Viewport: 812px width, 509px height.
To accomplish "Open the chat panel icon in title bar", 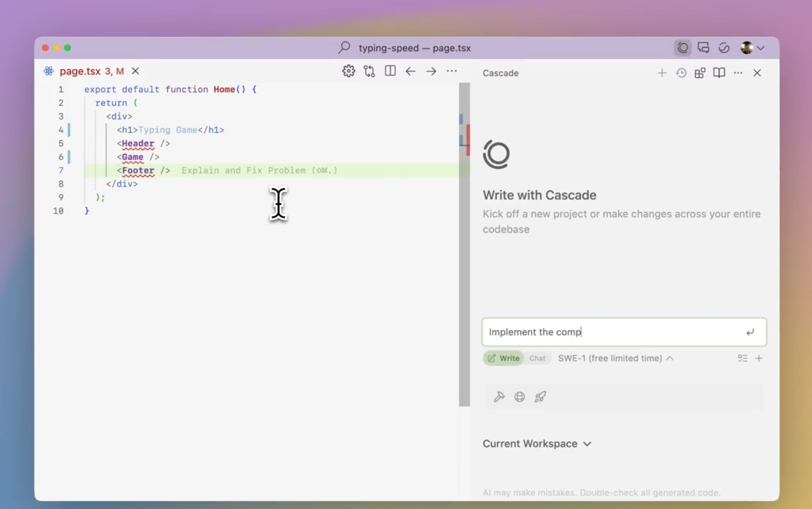I will point(703,48).
